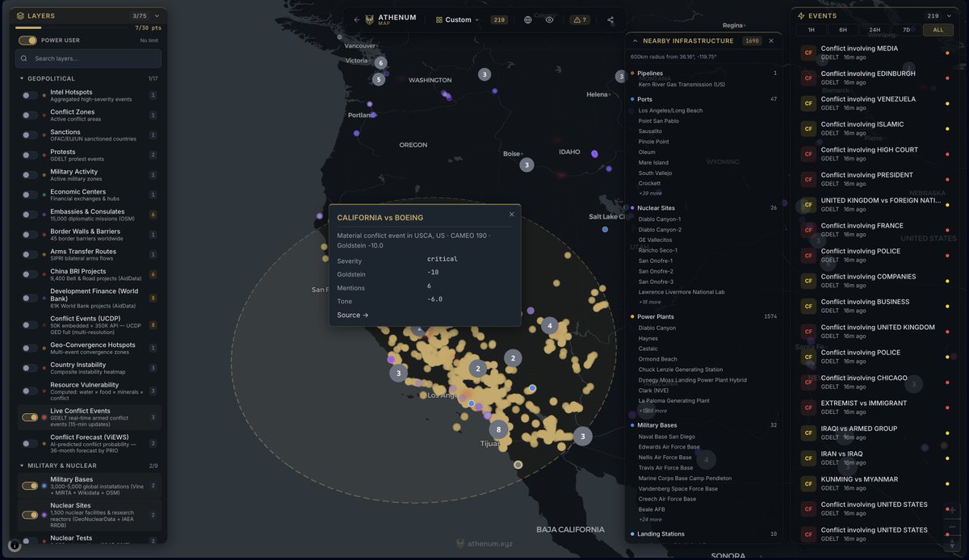Open the Custom preset dropdown
Viewport: 969px width, 560px height.
[457, 19]
